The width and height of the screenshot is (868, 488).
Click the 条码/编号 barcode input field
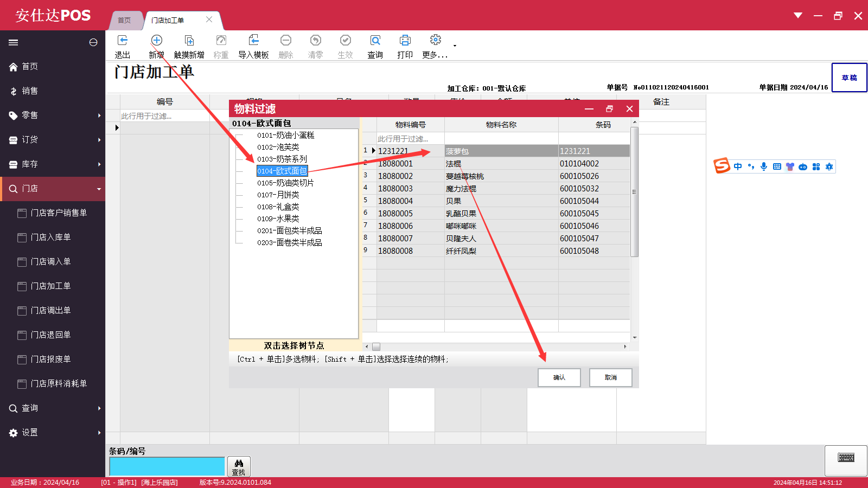[x=167, y=466]
